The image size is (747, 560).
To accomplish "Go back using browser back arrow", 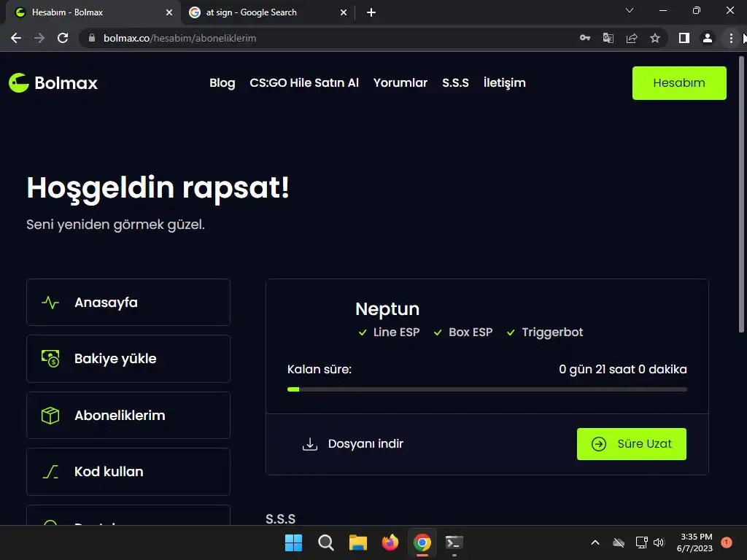I will click(16, 38).
